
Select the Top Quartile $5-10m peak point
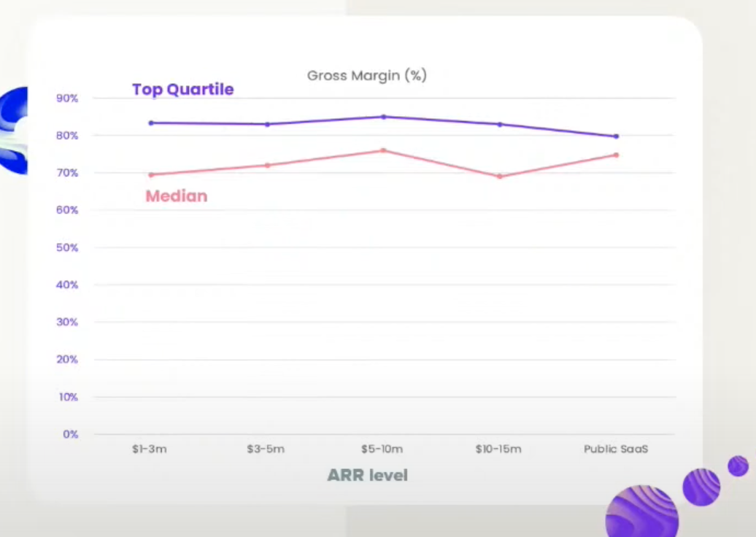click(384, 117)
